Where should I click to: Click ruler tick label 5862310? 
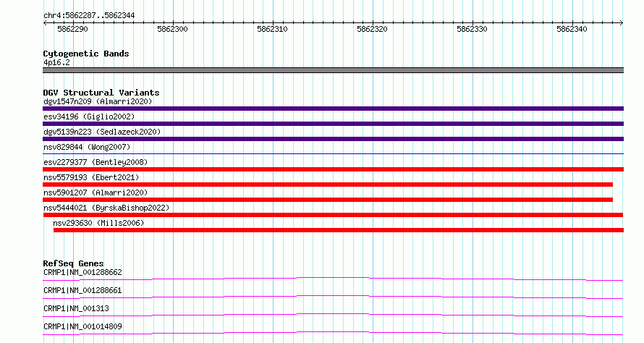[272, 29]
